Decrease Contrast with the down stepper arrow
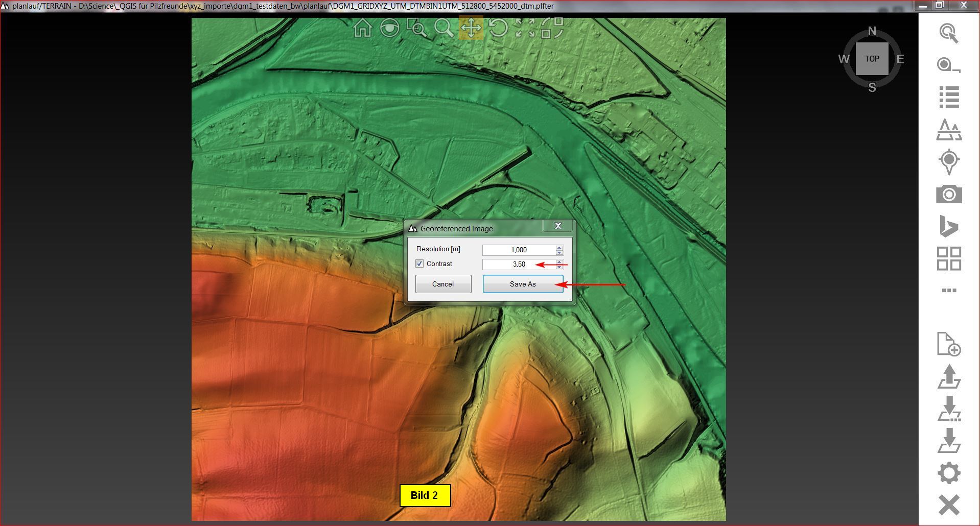 [x=559, y=267]
